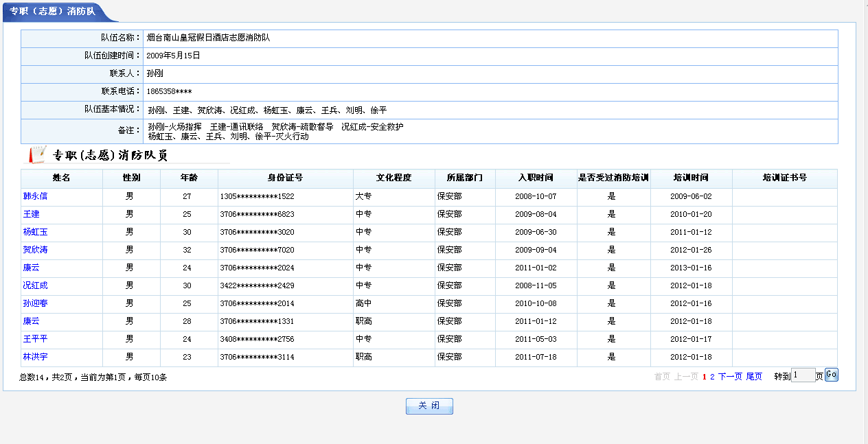Click training date 2012-01-17
868x444 pixels.
tap(692, 339)
